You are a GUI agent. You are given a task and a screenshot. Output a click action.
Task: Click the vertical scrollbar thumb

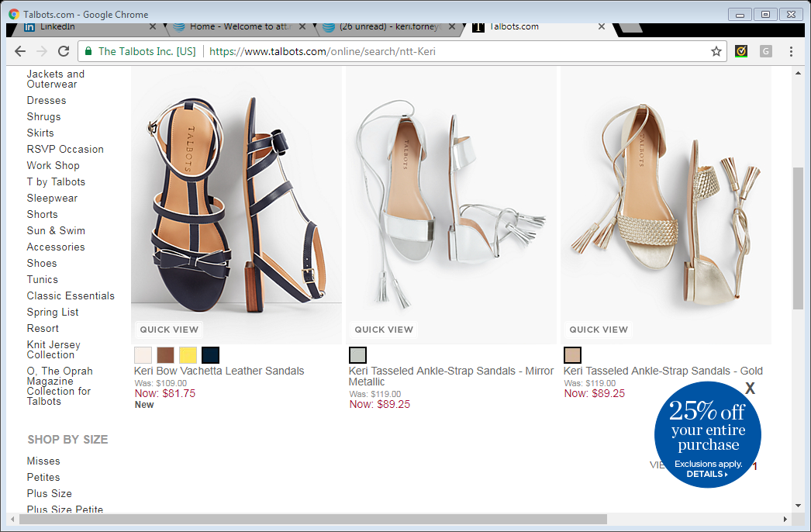coord(798,238)
